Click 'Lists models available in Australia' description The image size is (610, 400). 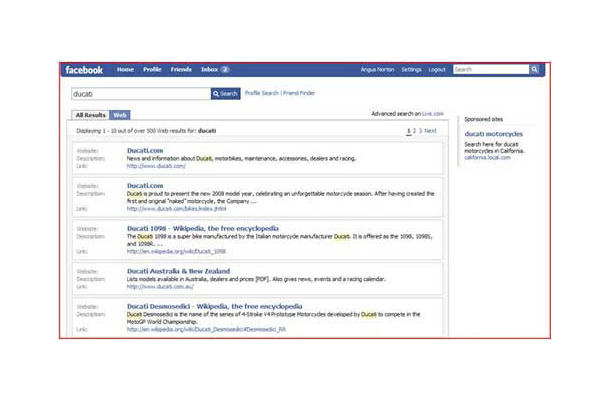point(256,279)
